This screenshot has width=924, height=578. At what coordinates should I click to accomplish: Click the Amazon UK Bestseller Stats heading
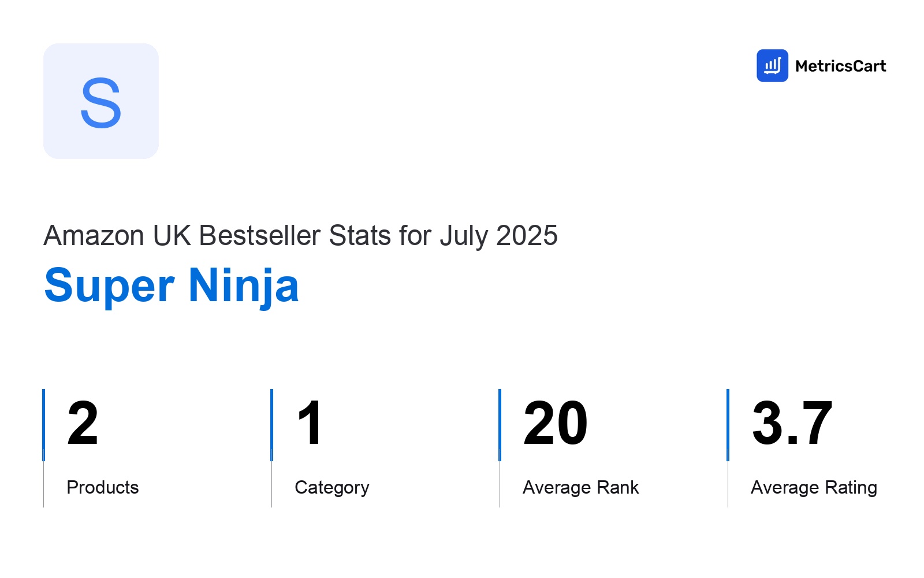pyautogui.click(x=300, y=236)
